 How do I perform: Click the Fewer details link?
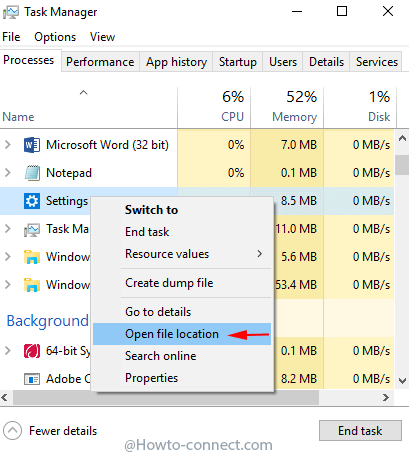[x=63, y=431]
